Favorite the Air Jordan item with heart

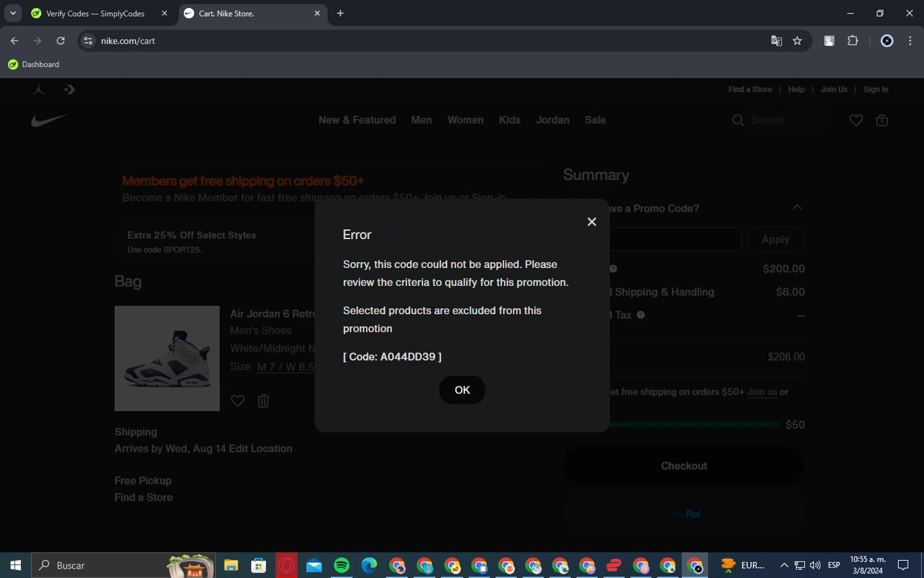click(x=238, y=401)
